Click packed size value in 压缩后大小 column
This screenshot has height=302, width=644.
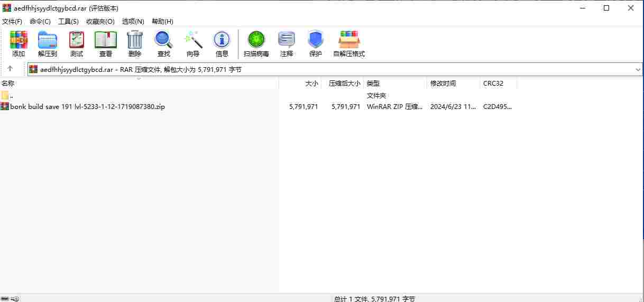coord(346,106)
